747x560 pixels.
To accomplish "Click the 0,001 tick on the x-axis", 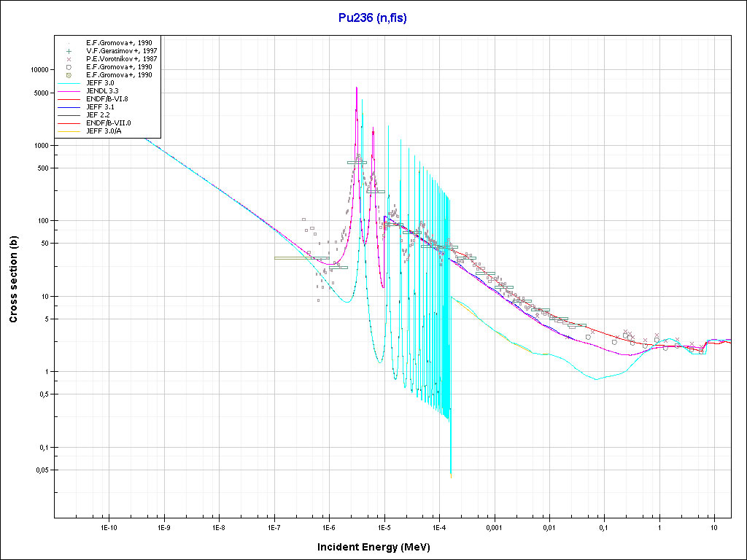I will [494, 527].
